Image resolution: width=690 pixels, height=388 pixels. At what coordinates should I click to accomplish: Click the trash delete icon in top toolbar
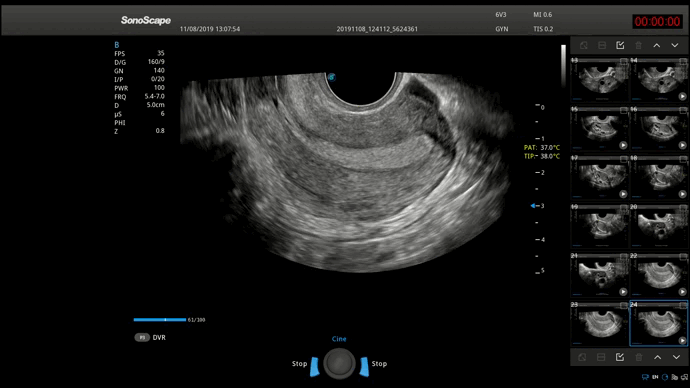639,45
